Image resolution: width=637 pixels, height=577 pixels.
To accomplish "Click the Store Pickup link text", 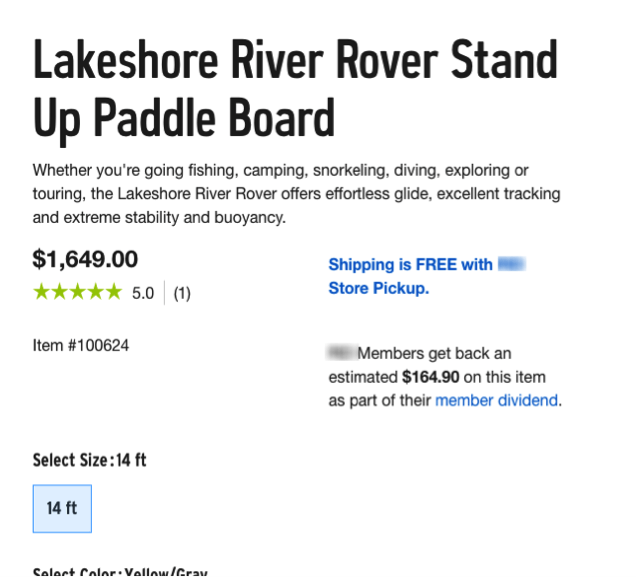I will pyautogui.click(x=379, y=288).
